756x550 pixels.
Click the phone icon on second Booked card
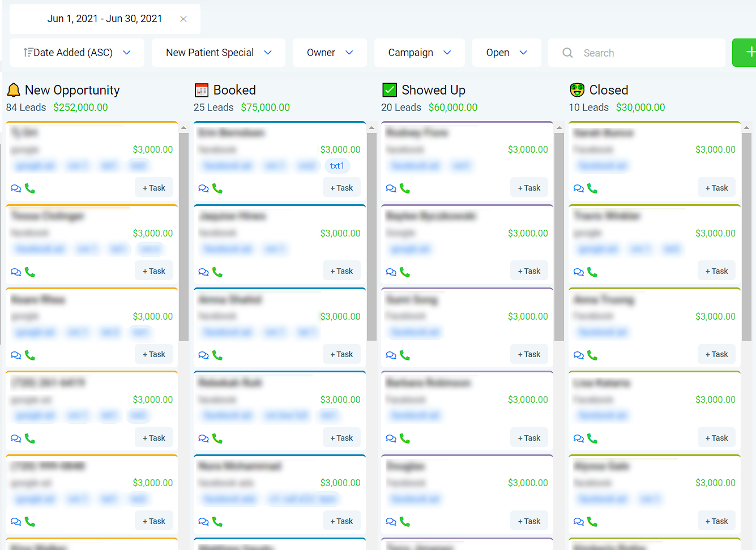pos(217,272)
